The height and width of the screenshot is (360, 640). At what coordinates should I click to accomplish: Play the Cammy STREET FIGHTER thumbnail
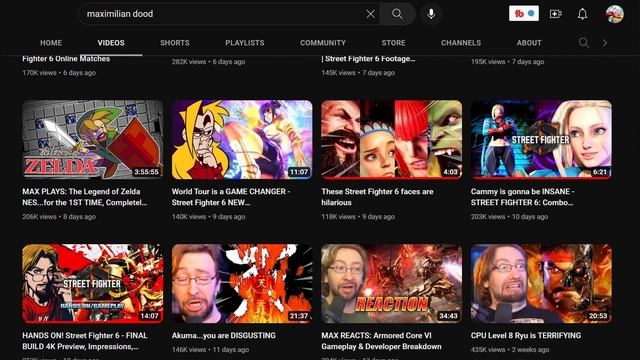[541, 140]
